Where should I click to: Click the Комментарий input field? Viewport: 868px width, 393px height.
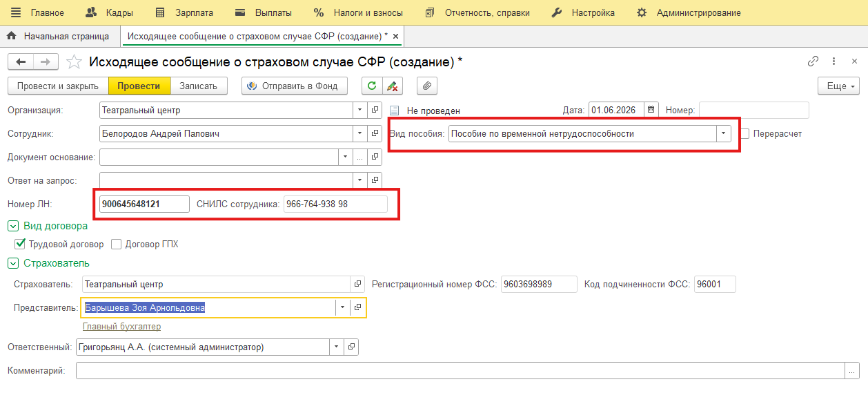point(460,371)
